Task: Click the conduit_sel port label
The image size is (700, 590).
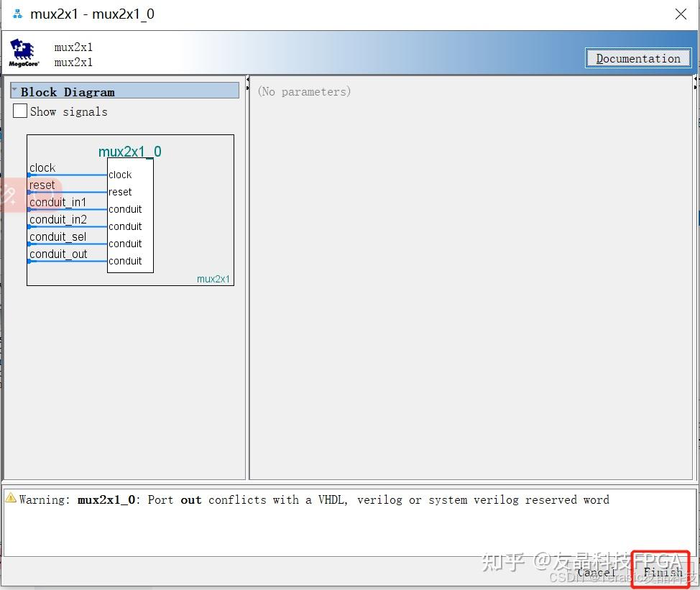Action: tap(57, 237)
